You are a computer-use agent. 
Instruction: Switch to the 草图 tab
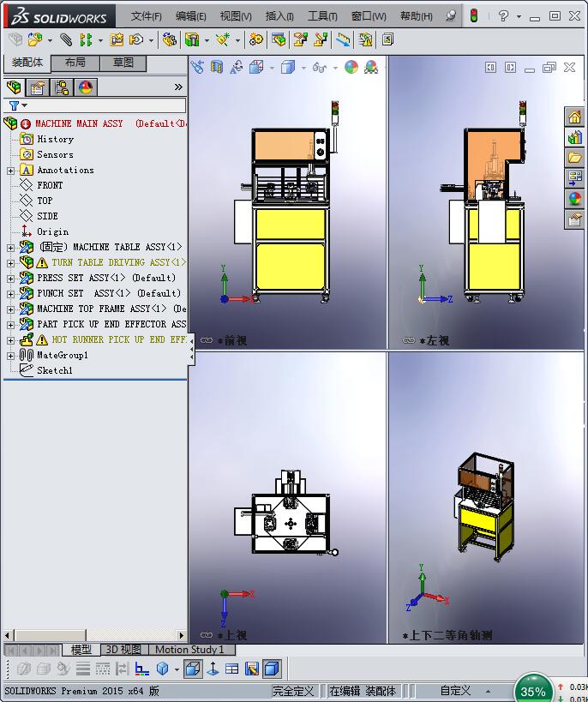coord(123,63)
